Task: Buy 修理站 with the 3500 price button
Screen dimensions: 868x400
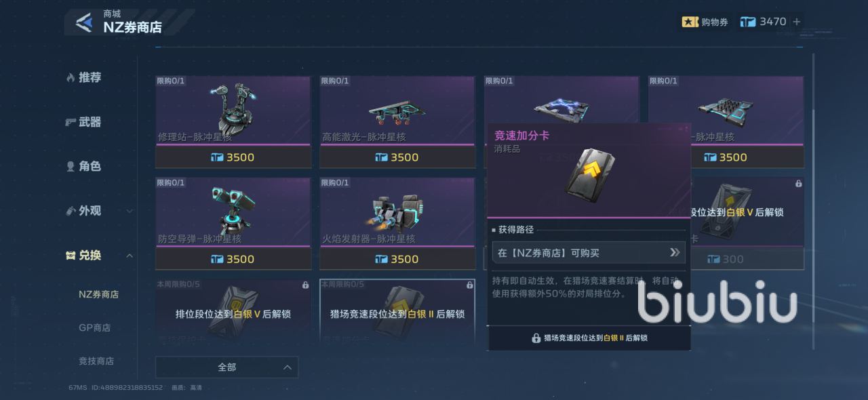Action: tap(233, 157)
